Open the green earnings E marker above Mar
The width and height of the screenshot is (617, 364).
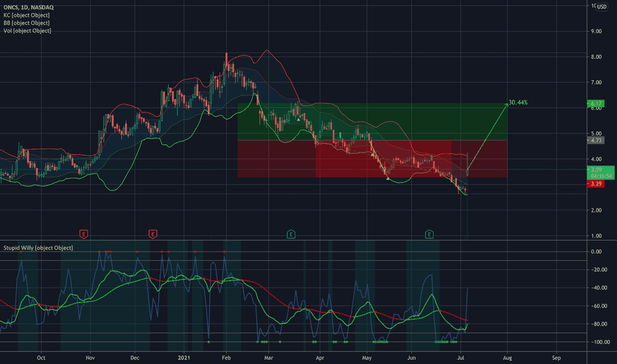pos(291,234)
